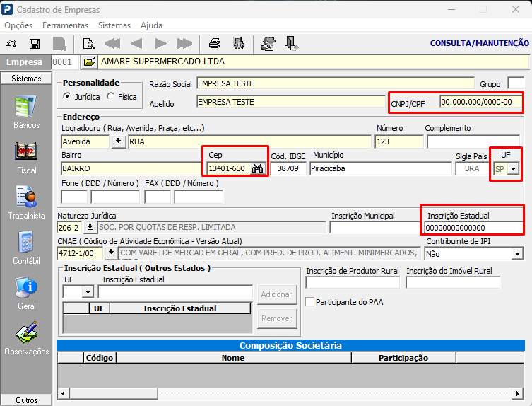Open company lookup folder icon

tap(89, 62)
